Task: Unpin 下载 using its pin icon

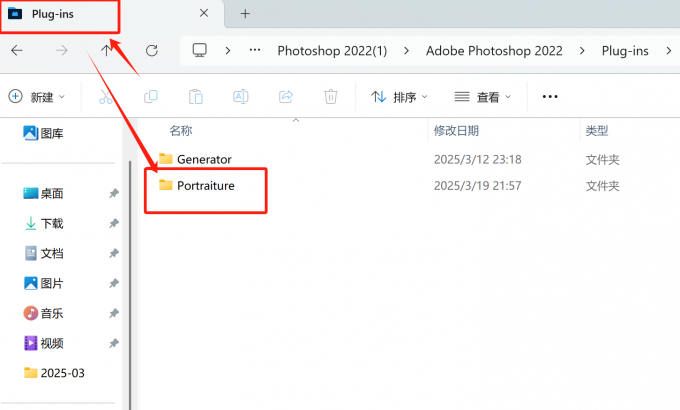Action: tap(114, 223)
